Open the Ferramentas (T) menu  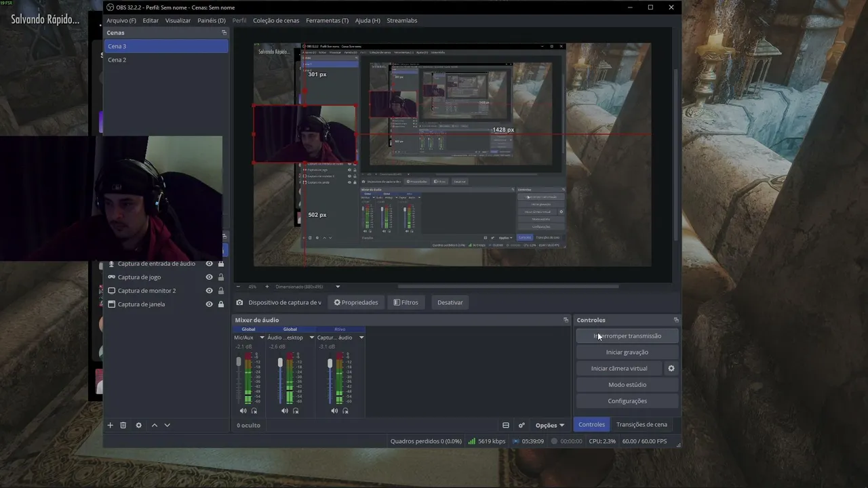click(327, 20)
